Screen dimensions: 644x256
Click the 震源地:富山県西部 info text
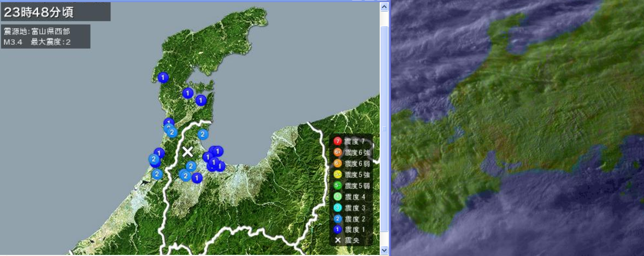[37, 31]
